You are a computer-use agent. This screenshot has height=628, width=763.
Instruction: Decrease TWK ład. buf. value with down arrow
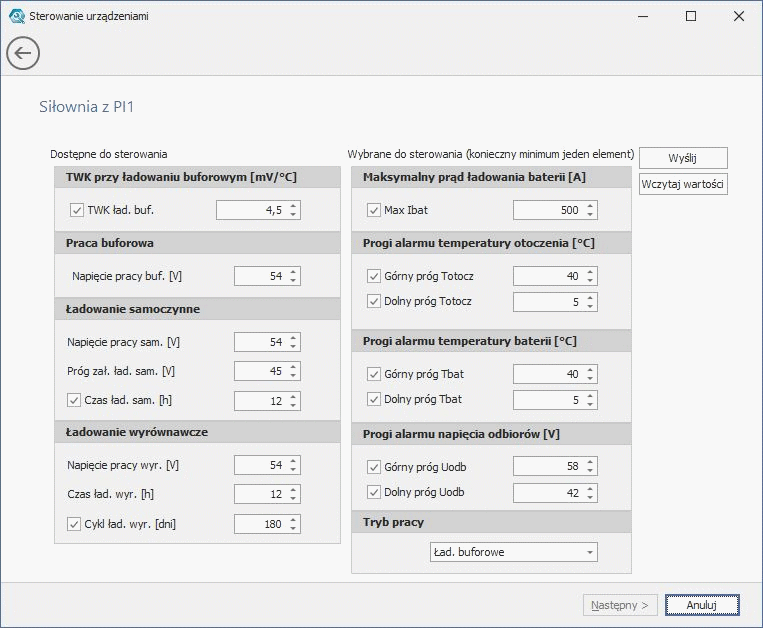[x=293, y=215]
